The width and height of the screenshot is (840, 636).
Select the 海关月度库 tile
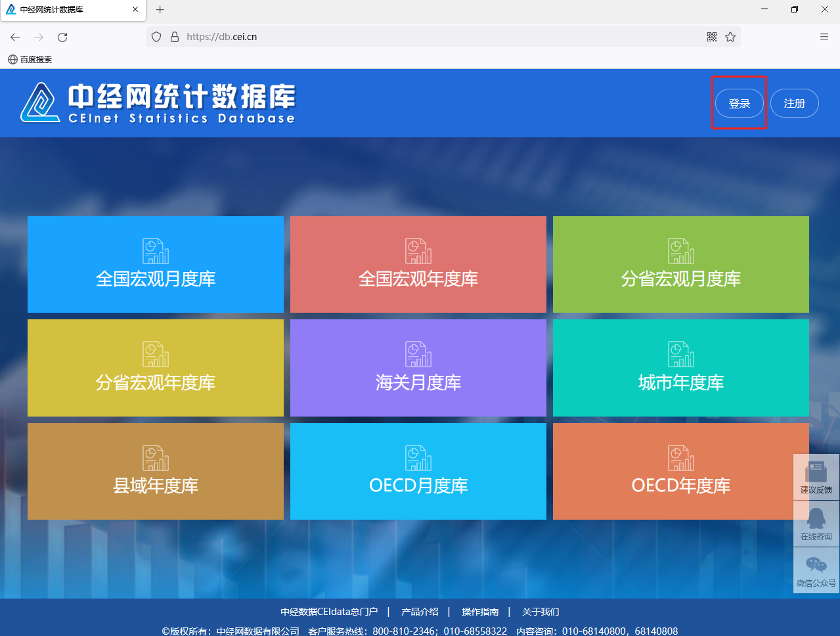pos(418,367)
